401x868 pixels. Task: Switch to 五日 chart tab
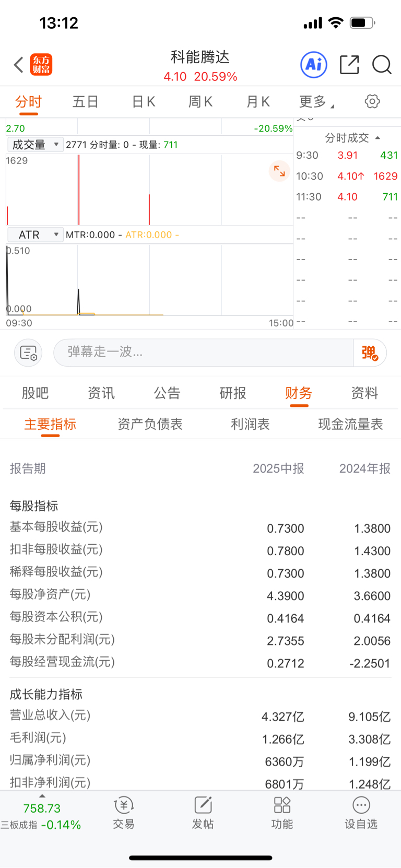pyautogui.click(x=86, y=102)
